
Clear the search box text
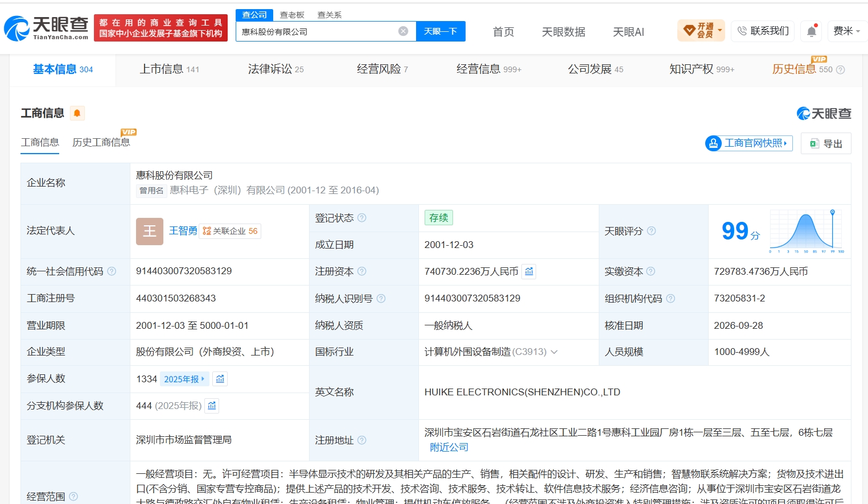click(x=403, y=31)
